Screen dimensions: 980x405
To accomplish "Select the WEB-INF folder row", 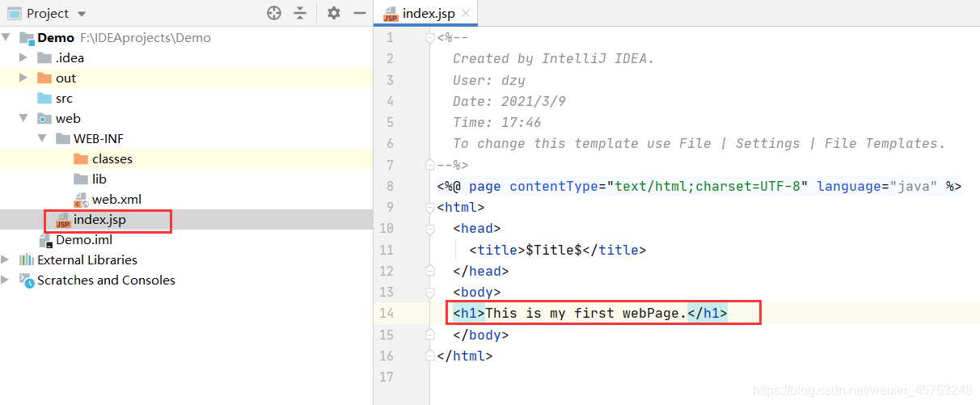I will click(186, 139).
